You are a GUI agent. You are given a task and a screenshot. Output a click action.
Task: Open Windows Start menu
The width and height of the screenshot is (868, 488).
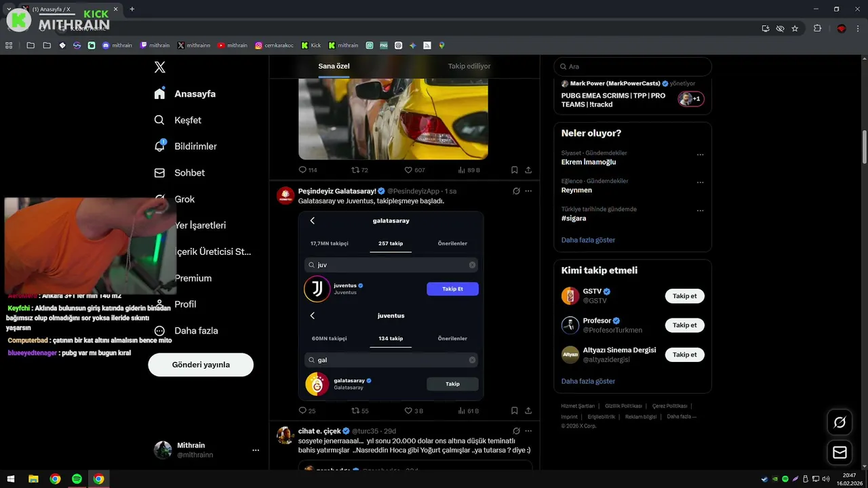pos(11,479)
